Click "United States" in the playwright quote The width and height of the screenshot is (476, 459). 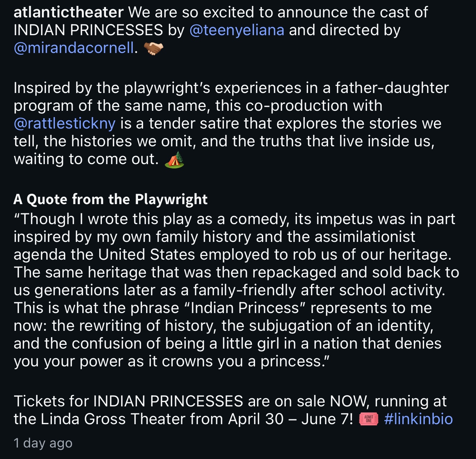coord(146,255)
